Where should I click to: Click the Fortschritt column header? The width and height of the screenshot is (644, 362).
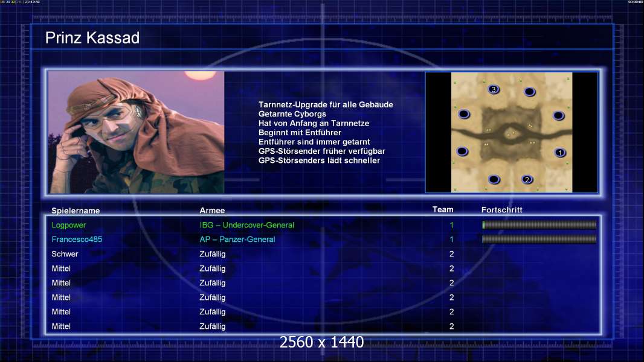point(502,210)
